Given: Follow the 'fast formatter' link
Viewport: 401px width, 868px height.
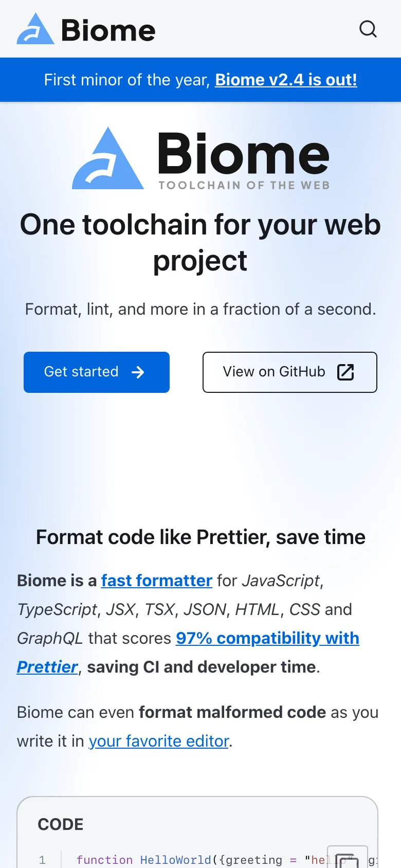Looking at the screenshot, I should click(x=156, y=581).
